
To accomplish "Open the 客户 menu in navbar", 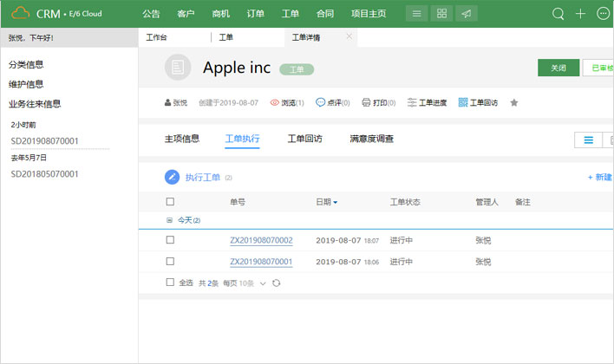I will 186,14.
